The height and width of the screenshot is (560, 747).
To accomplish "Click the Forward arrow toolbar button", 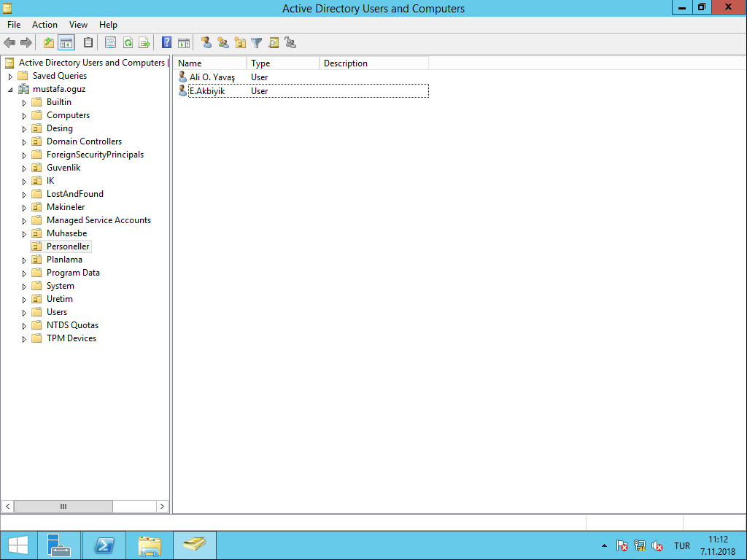I will click(x=26, y=43).
